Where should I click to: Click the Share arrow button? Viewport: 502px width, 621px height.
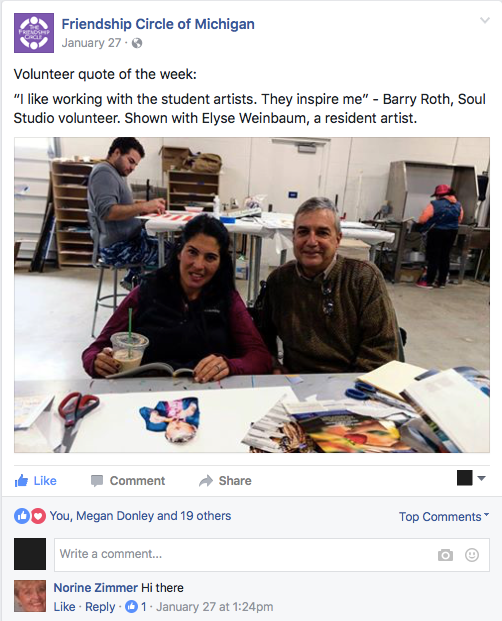pos(225,480)
